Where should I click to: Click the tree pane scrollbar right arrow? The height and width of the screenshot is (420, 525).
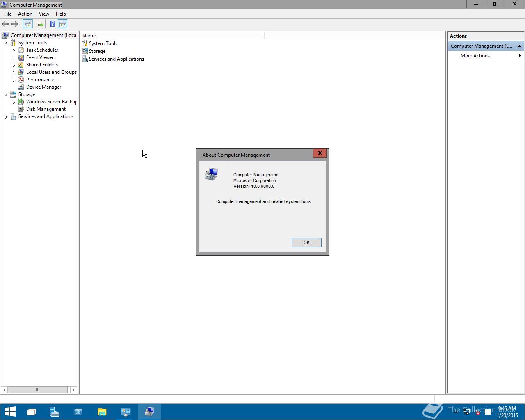pos(73,390)
